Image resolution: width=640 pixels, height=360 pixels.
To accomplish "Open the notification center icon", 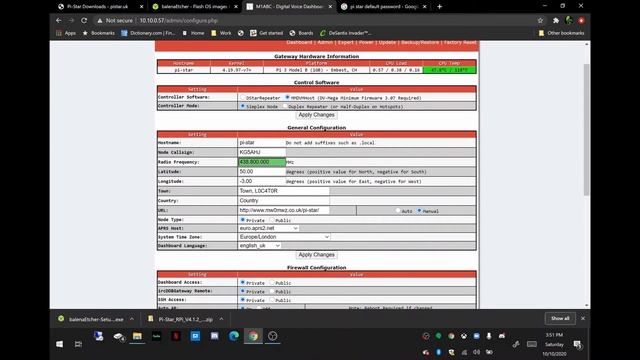I will [578, 345].
